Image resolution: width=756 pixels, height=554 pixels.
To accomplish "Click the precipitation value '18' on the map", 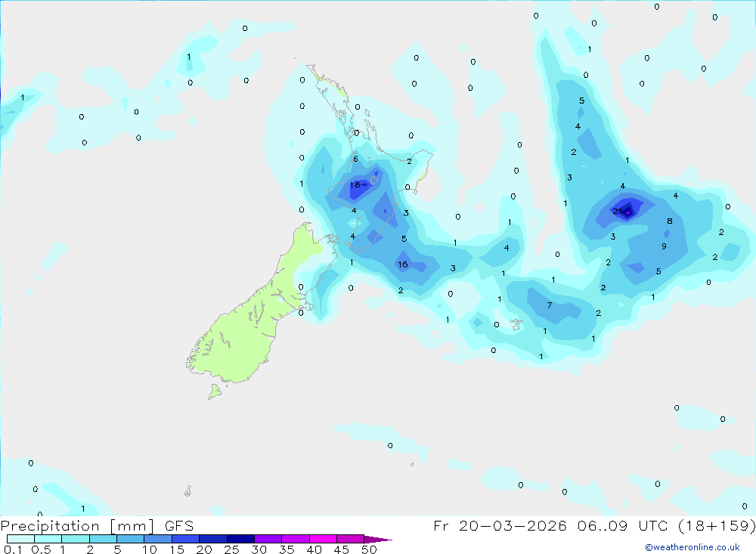I will point(355,184).
